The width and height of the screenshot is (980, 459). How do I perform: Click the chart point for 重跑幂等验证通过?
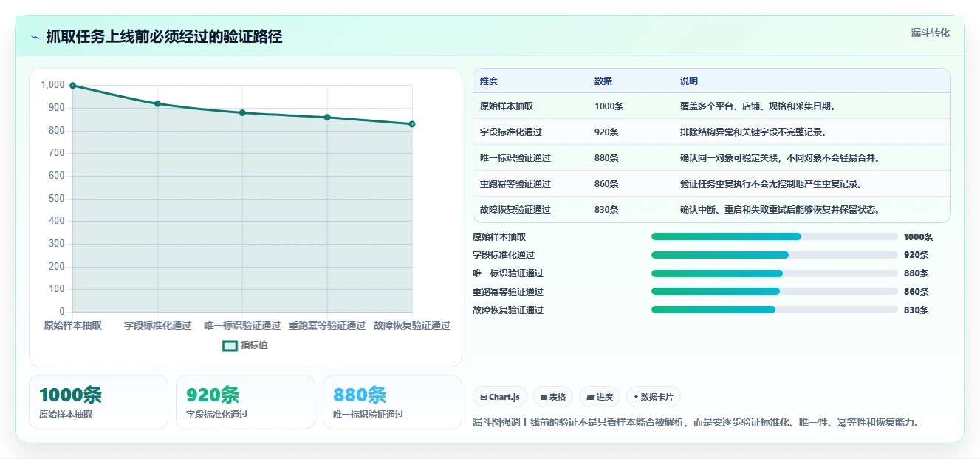(327, 117)
